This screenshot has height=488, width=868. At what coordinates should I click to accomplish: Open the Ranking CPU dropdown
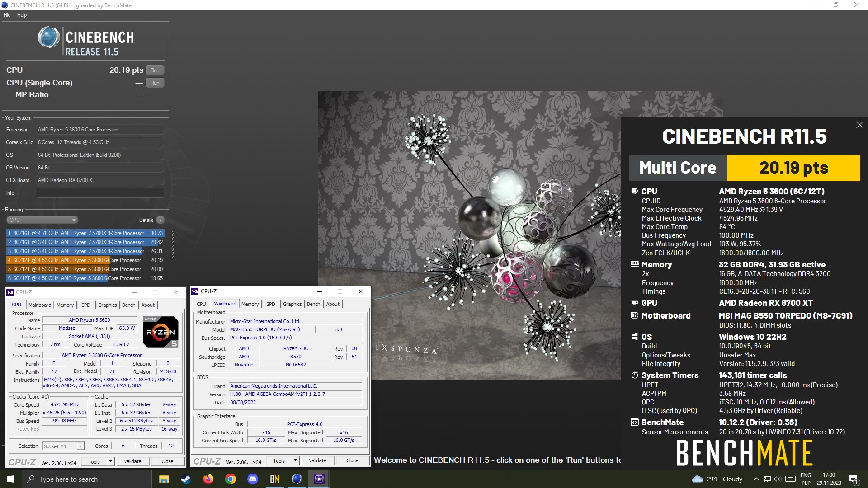pos(42,220)
